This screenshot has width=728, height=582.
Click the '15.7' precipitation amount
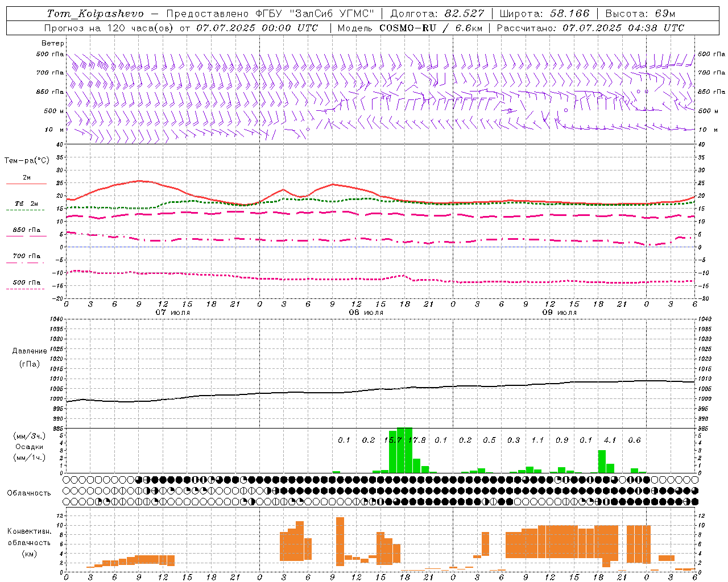(x=393, y=440)
